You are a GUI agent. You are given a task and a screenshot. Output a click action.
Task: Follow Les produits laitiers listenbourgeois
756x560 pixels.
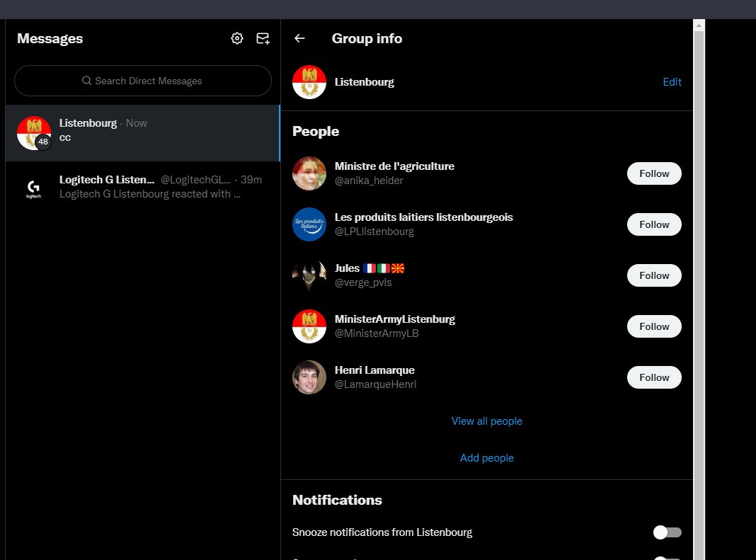pyautogui.click(x=654, y=224)
